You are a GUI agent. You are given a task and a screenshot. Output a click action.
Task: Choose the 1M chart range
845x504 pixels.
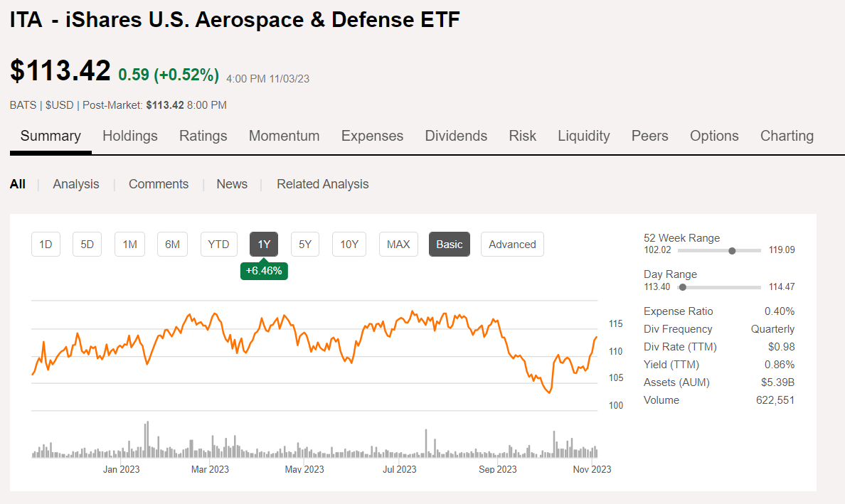click(x=130, y=245)
